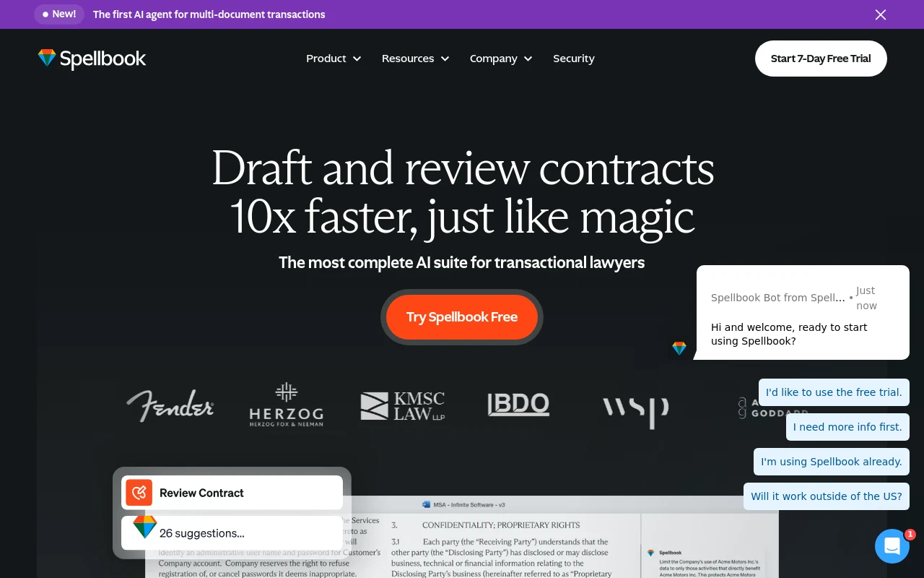Open the chat messenger launcher bubble
The width and height of the screenshot is (924, 578).
(x=892, y=546)
